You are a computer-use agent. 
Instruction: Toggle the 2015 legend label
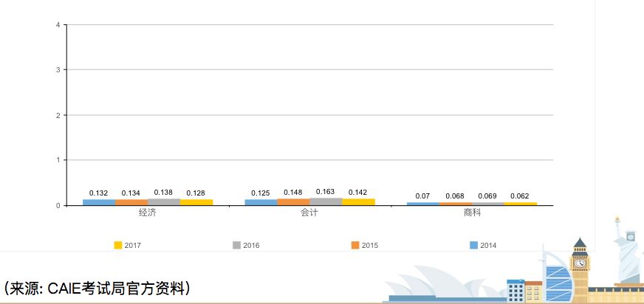pos(370,246)
